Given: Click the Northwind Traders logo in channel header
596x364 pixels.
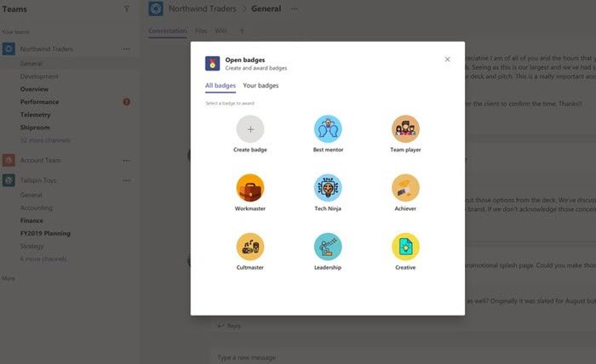Looking at the screenshot, I should (x=156, y=9).
